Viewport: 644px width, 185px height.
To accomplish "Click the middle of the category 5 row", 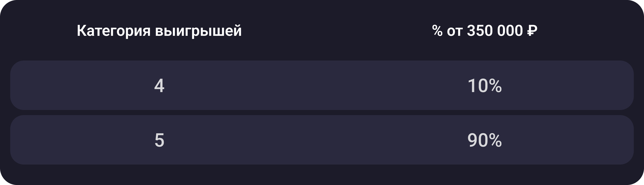I will click(322, 140).
